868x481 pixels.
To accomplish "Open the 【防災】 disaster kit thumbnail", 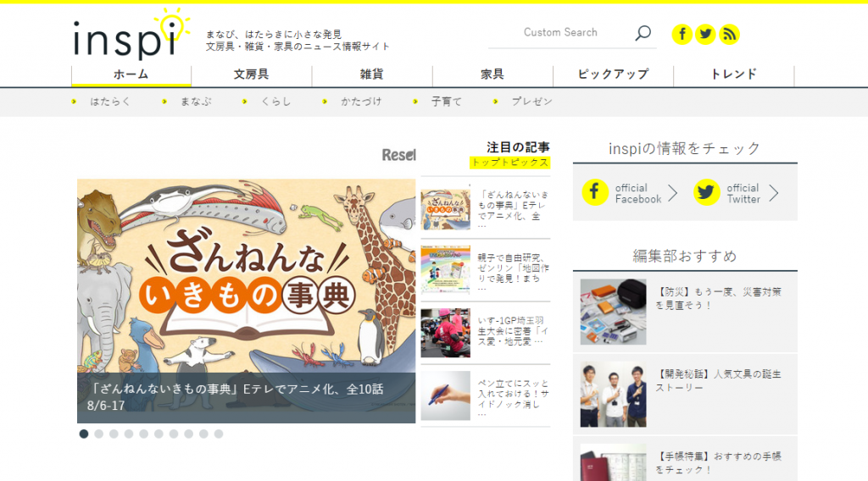I will click(x=614, y=312).
